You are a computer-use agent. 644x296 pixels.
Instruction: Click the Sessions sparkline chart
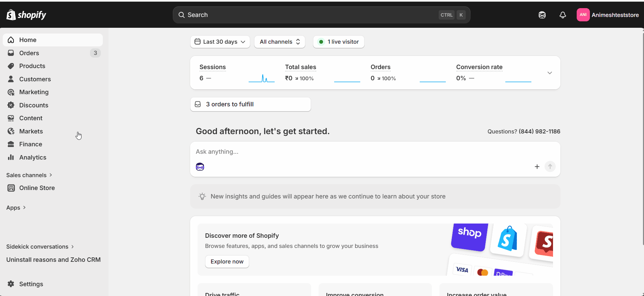pos(261,78)
